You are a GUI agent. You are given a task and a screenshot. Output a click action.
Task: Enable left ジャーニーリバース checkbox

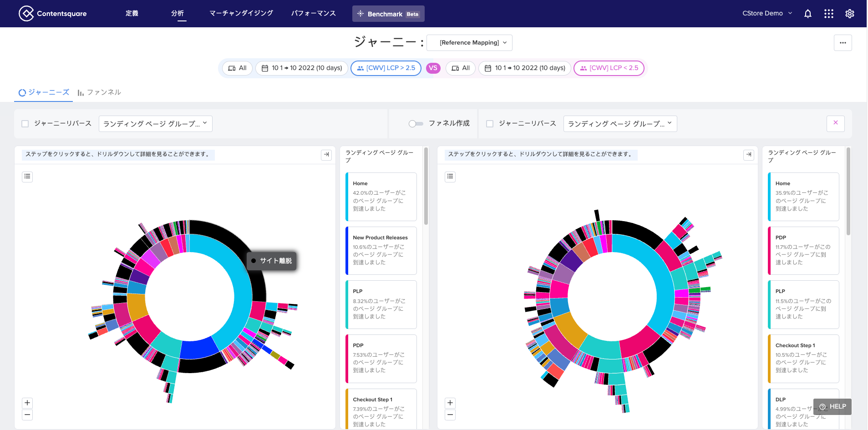[25, 124]
